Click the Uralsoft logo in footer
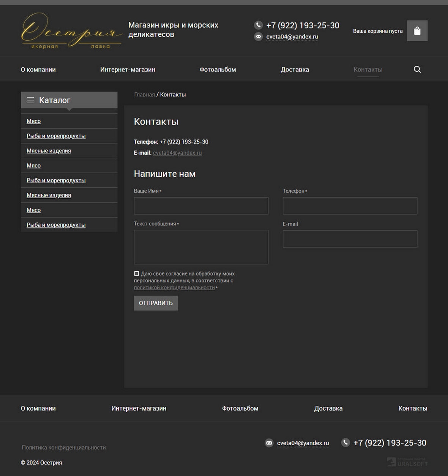Screen dimensions: 448x476 coord(407,462)
